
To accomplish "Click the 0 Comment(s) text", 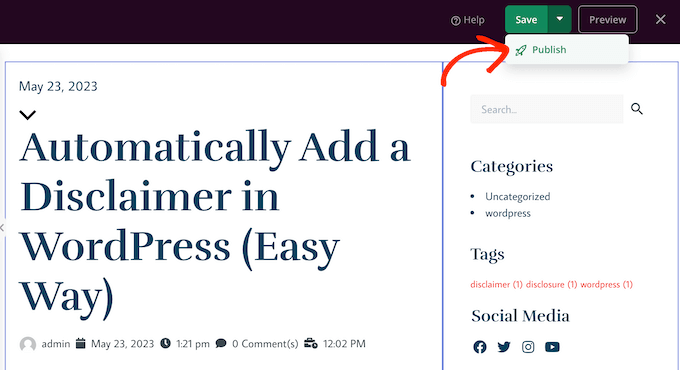I will pyautogui.click(x=265, y=344).
